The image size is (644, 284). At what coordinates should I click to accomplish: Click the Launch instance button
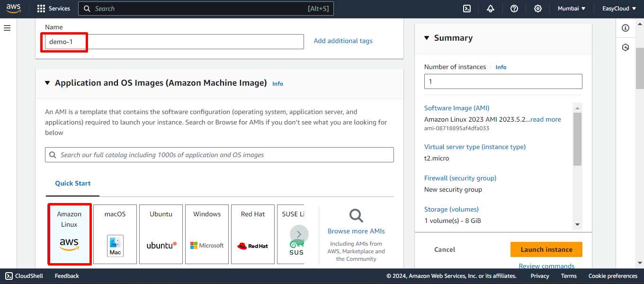click(x=546, y=249)
